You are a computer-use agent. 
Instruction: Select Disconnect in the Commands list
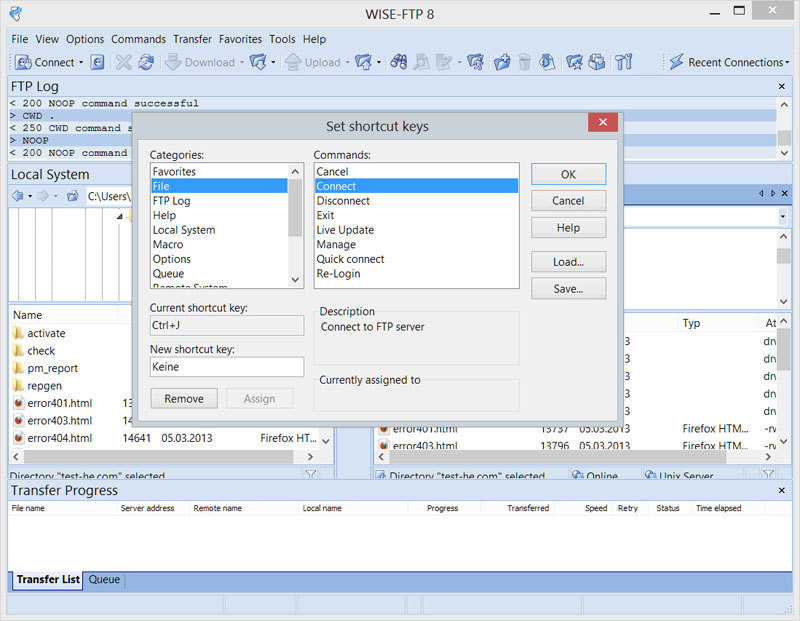(416, 201)
